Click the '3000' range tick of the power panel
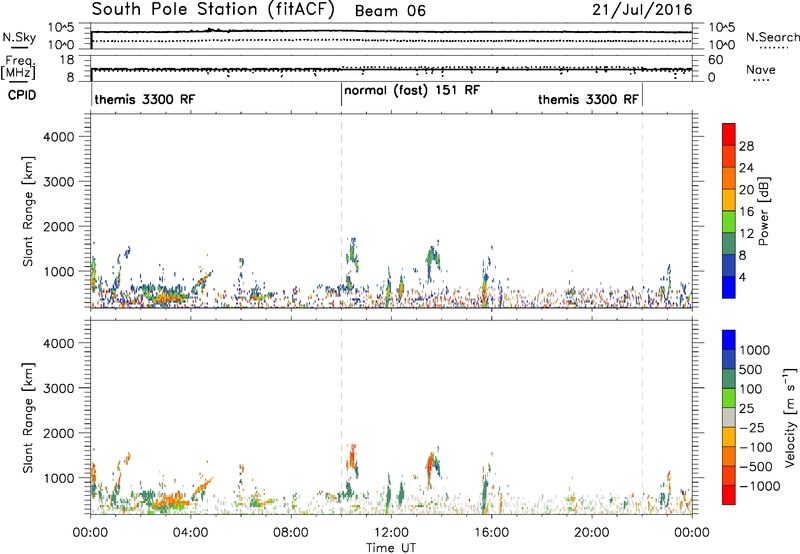 tap(59, 182)
